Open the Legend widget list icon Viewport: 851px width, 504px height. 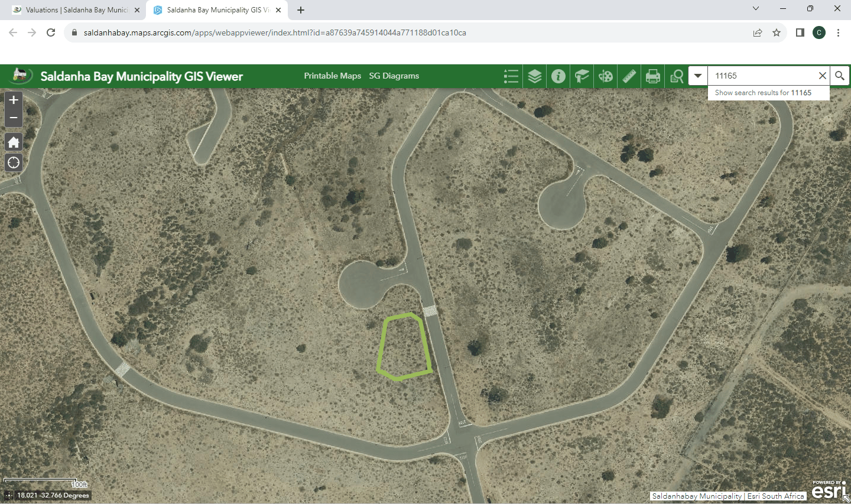click(511, 76)
